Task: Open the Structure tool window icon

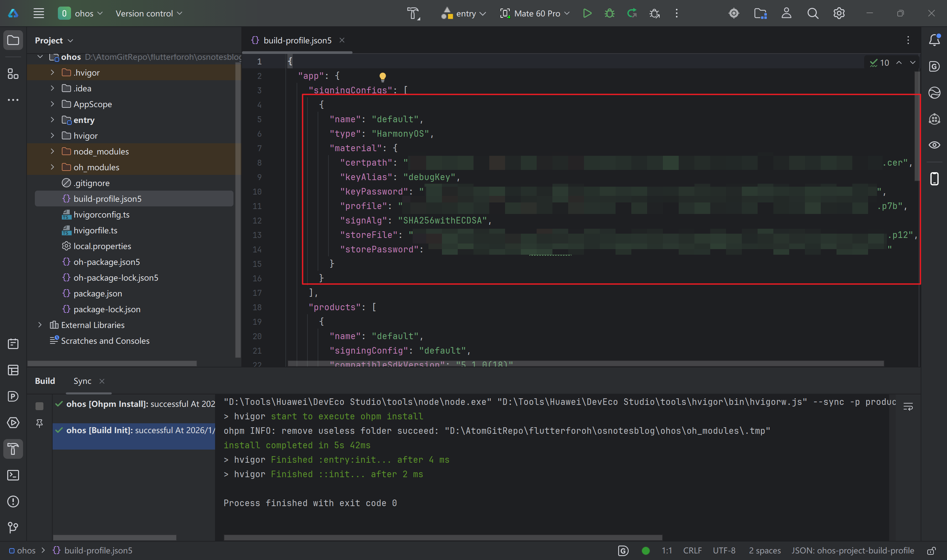Action: [13, 74]
